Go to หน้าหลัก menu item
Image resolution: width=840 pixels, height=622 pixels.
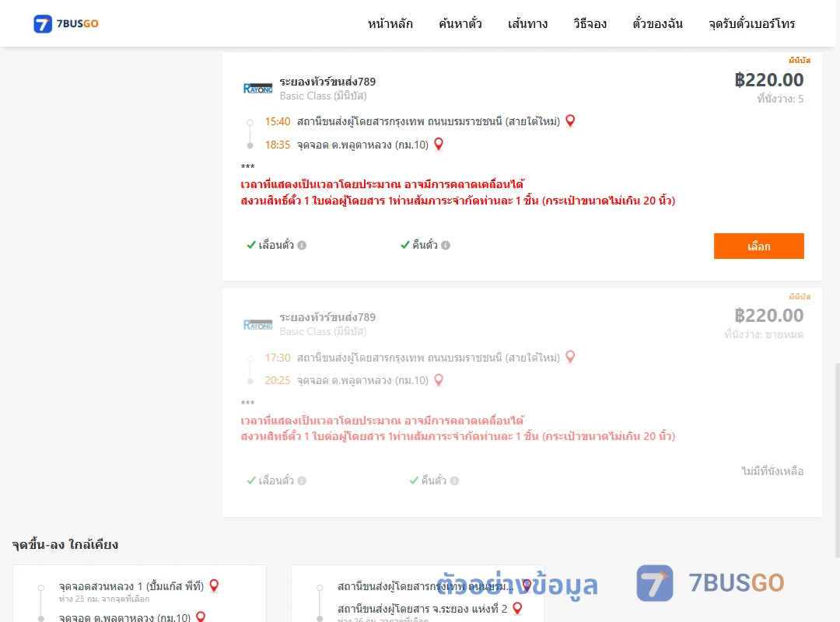point(390,23)
